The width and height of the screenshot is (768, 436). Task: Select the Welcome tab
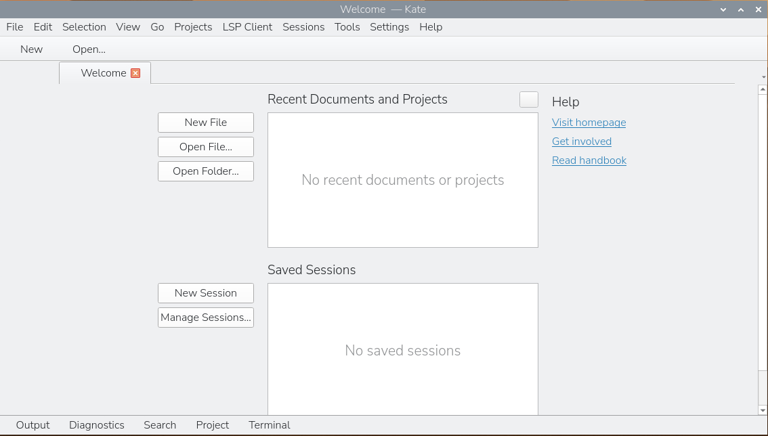click(x=103, y=73)
